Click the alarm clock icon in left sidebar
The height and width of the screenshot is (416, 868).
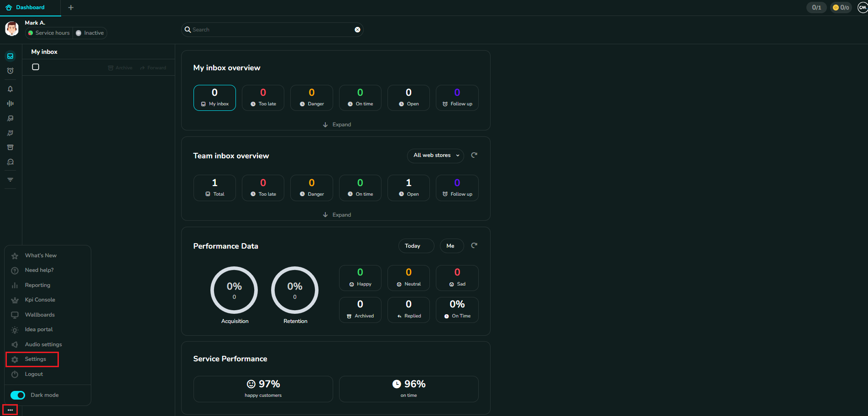point(10,71)
